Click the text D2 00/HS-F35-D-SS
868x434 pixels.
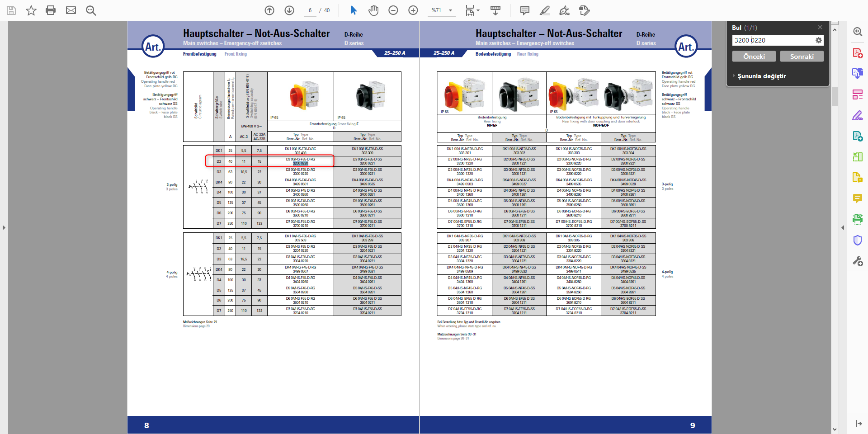pyautogui.click(x=368, y=159)
